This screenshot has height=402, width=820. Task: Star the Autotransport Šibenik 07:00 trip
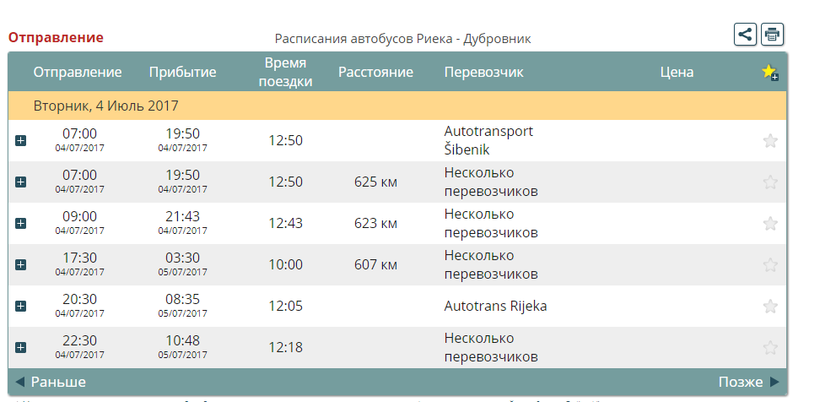(x=770, y=141)
